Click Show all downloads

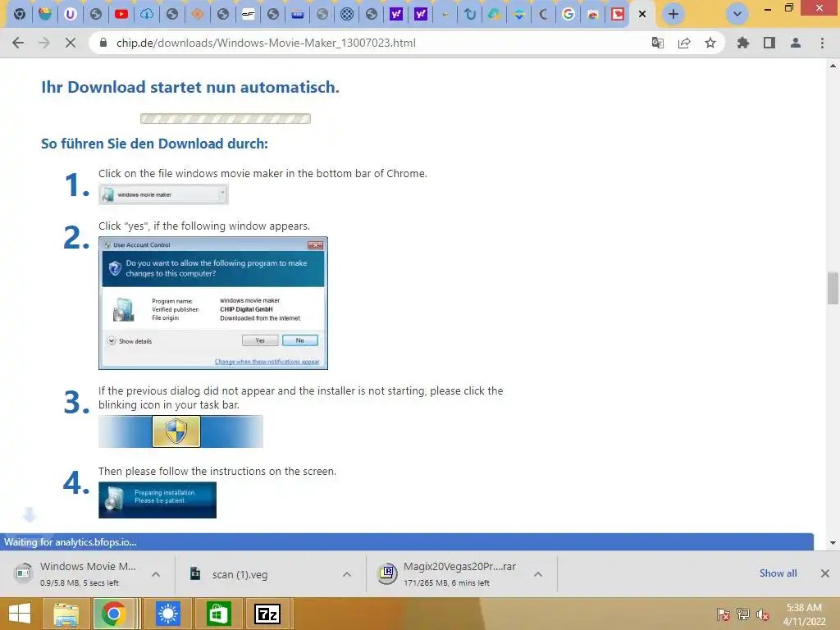click(778, 573)
